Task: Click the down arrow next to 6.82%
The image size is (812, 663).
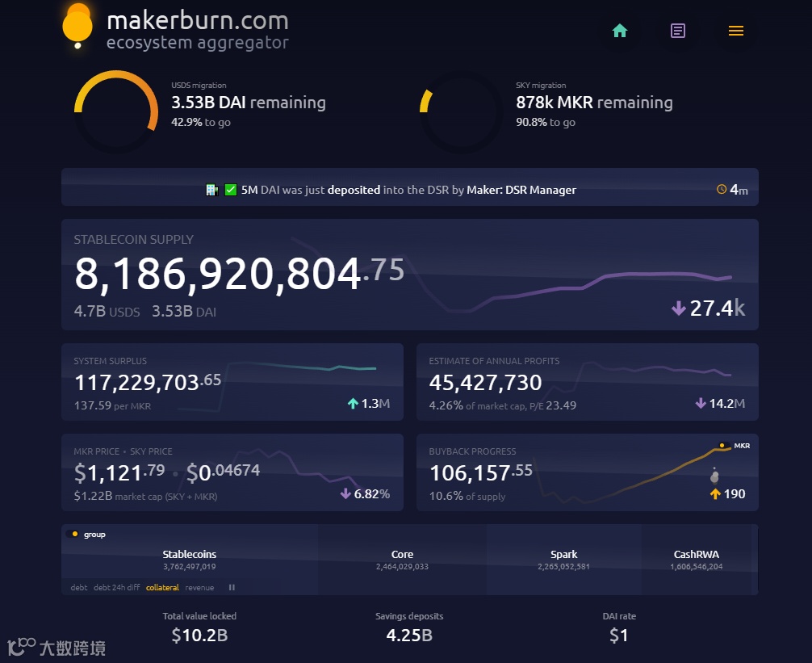Action: click(345, 493)
